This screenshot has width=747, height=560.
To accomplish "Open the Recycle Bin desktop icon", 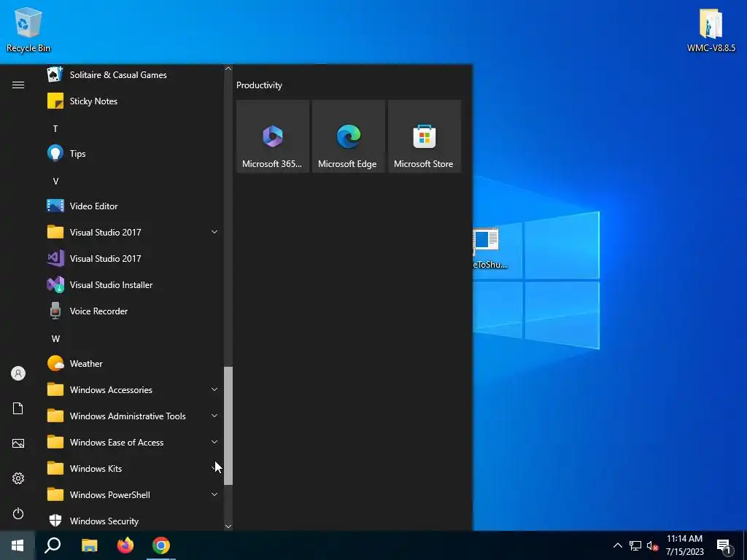I will coord(28,29).
